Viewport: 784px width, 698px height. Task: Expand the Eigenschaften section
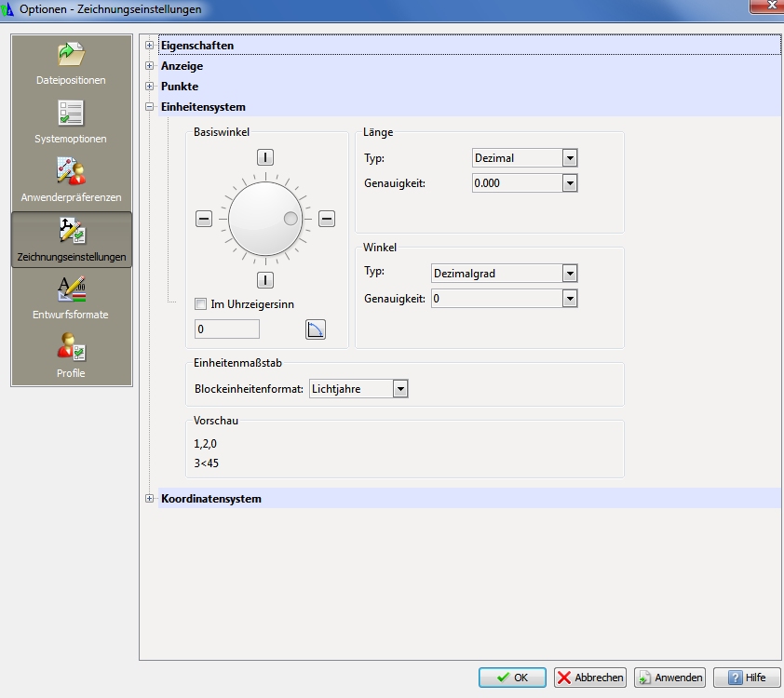click(x=149, y=46)
